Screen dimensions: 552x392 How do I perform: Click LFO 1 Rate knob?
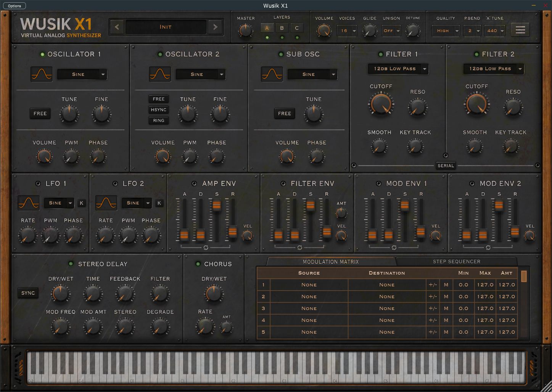pos(28,235)
